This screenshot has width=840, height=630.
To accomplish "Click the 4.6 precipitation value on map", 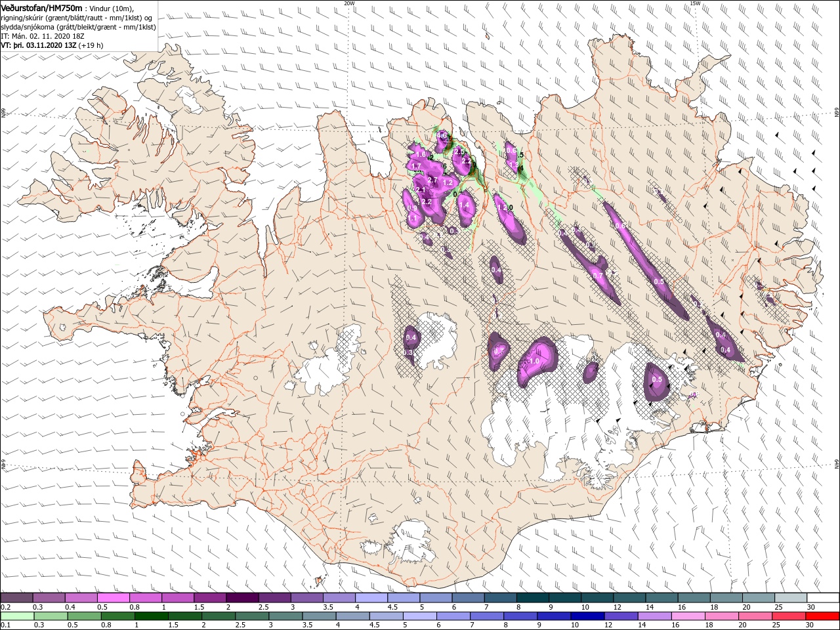I will (442, 136).
